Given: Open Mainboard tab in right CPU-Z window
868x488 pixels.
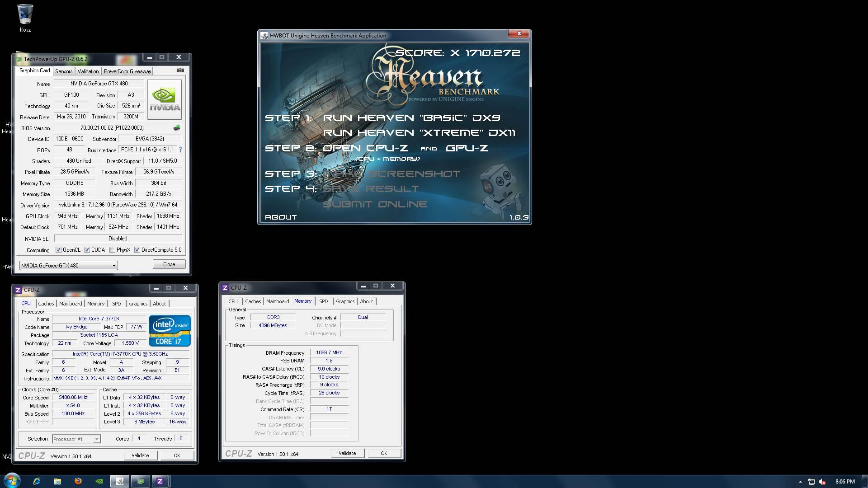Looking at the screenshot, I should tap(278, 301).
